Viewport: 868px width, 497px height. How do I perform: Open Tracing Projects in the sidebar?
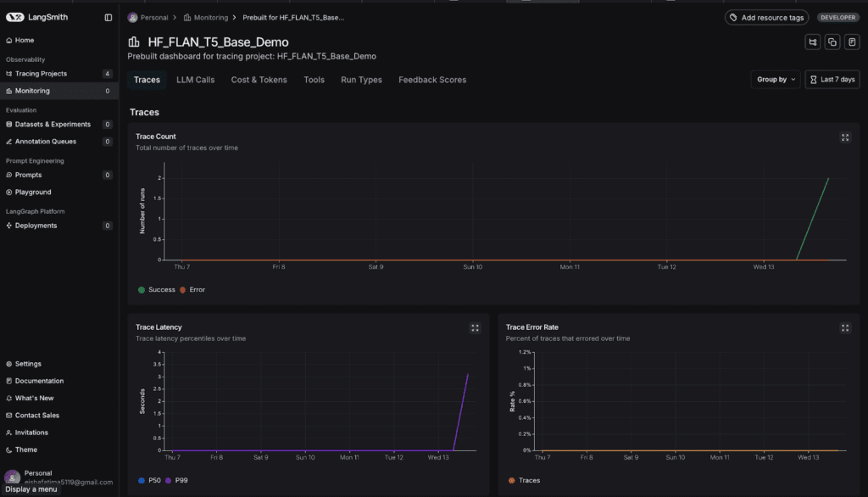[39, 74]
